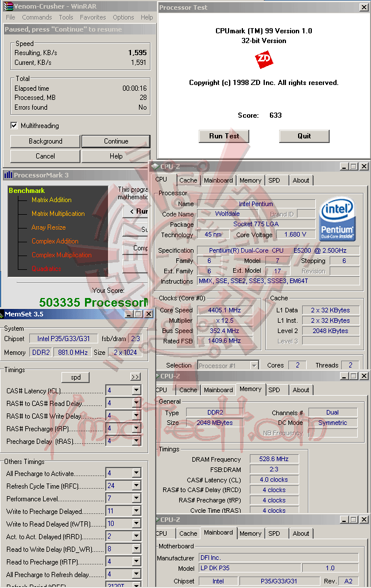371x588 pixels.
Task: Open the Favorites menu in WinRAR
Action: click(x=92, y=17)
